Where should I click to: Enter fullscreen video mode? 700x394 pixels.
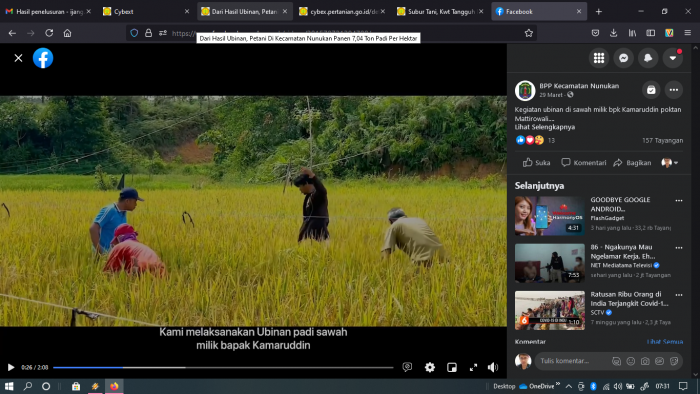473,367
